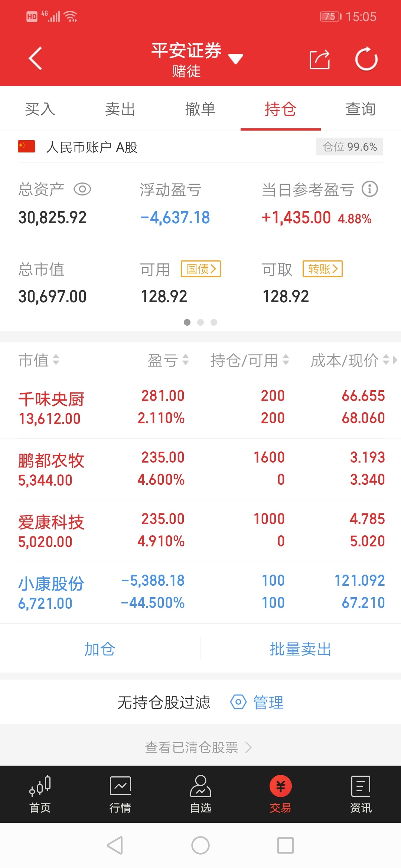
Task: Tap the 批量卖出 button
Action: 300,649
